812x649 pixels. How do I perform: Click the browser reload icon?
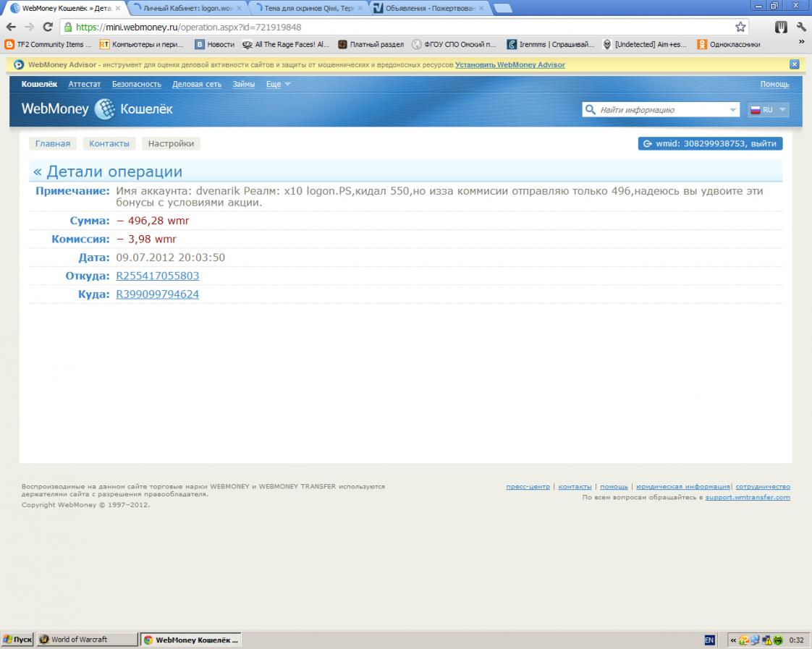48,27
